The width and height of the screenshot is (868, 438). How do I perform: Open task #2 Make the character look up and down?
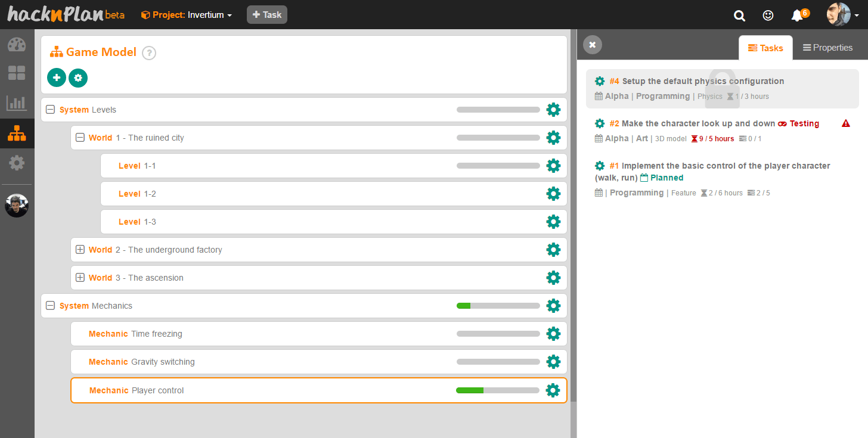(698, 123)
